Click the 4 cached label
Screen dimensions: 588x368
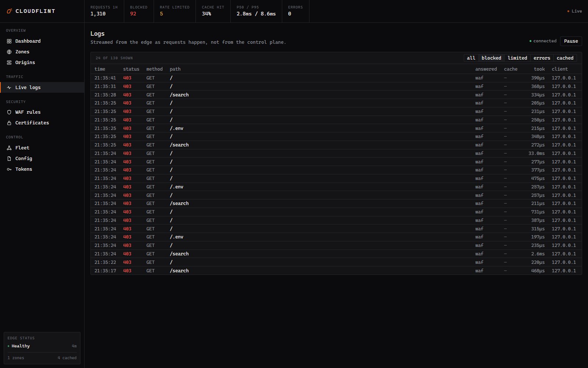click(x=67, y=358)
